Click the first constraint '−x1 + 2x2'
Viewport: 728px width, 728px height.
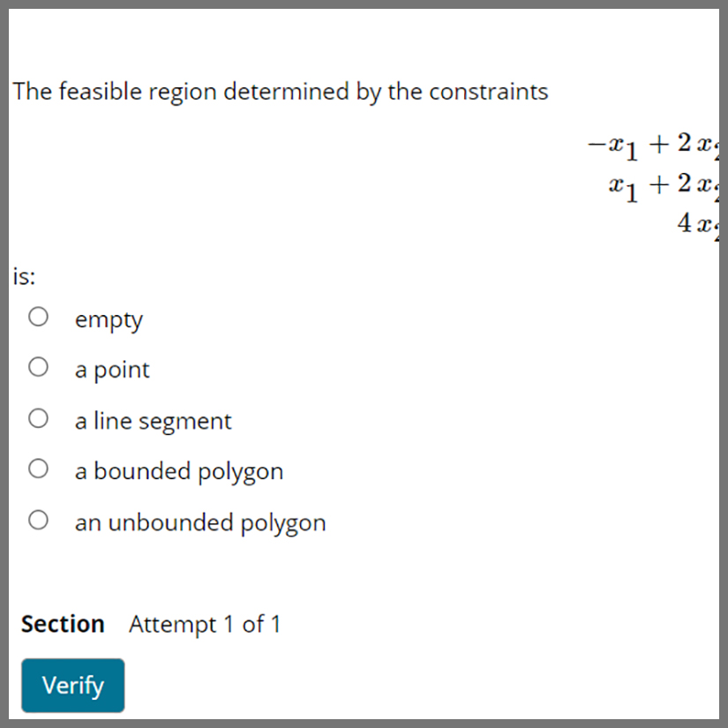(x=653, y=146)
